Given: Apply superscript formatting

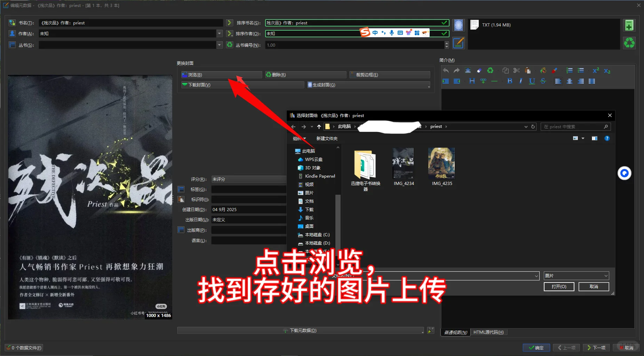Looking at the screenshot, I should click(596, 70).
